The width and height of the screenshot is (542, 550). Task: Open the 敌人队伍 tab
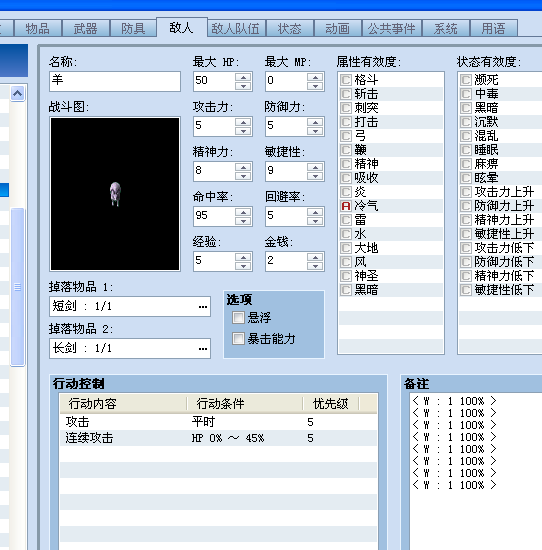[x=236, y=28]
